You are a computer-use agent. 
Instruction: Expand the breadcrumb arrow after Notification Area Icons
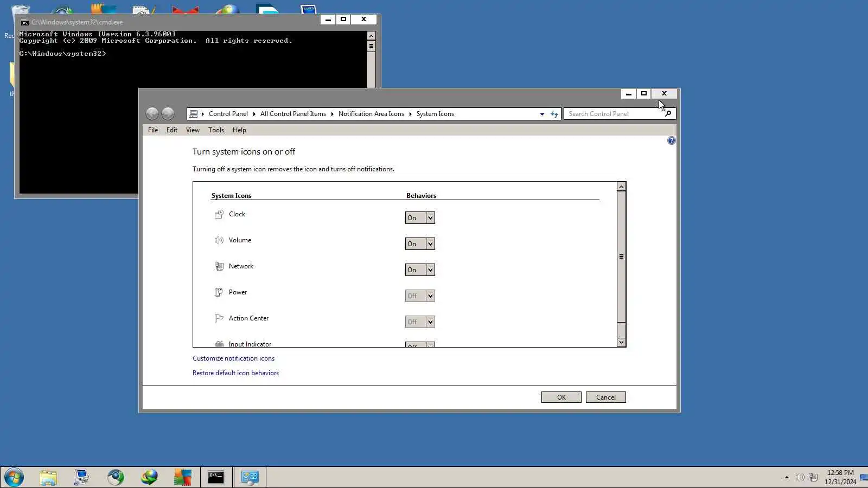click(x=410, y=114)
